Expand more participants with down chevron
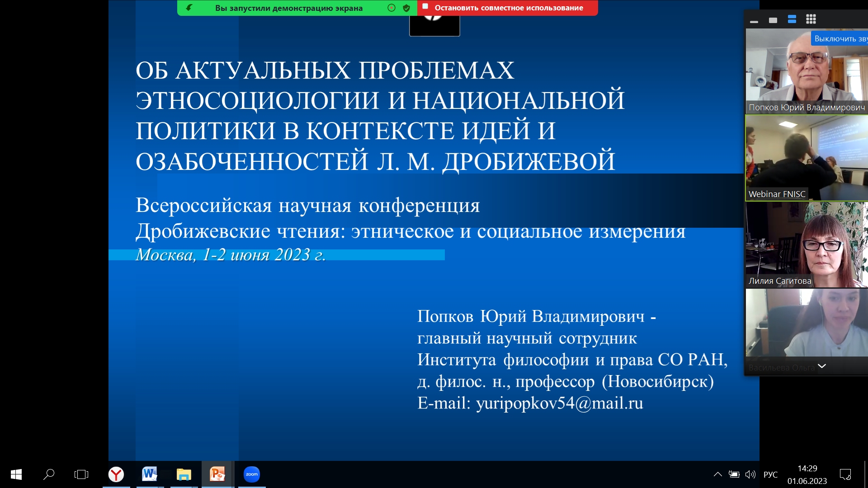The height and width of the screenshot is (488, 868). pos(821,366)
